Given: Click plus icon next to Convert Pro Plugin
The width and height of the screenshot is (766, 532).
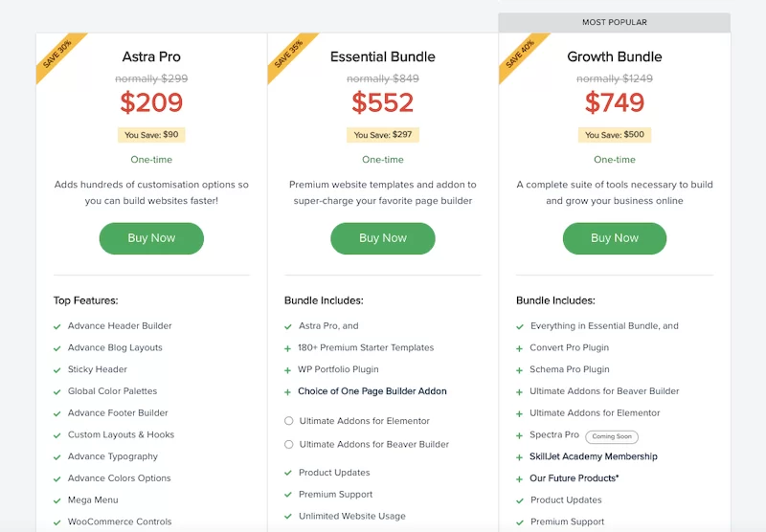Looking at the screenshot, I should tap(520, 348).
